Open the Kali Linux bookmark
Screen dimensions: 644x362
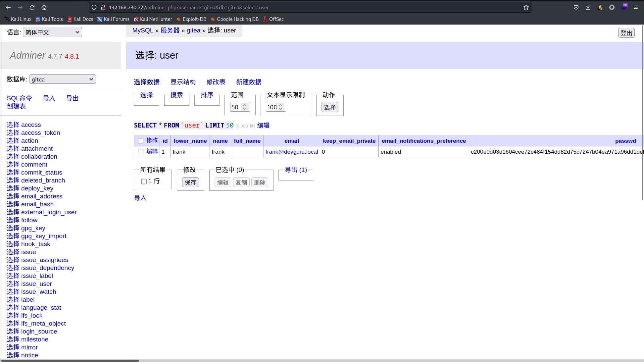tap(18, 19)
